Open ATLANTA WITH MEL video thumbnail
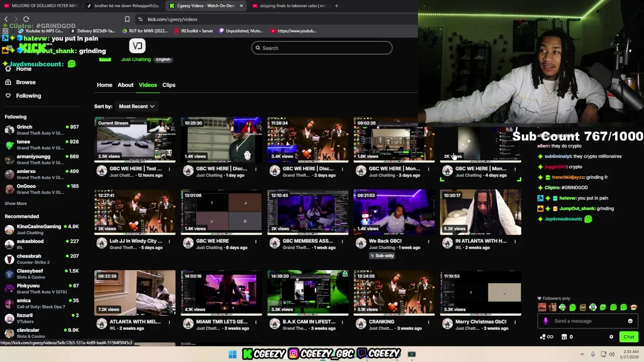The width and height of the screenshot is (644, 362). click(x=135, y=293)
